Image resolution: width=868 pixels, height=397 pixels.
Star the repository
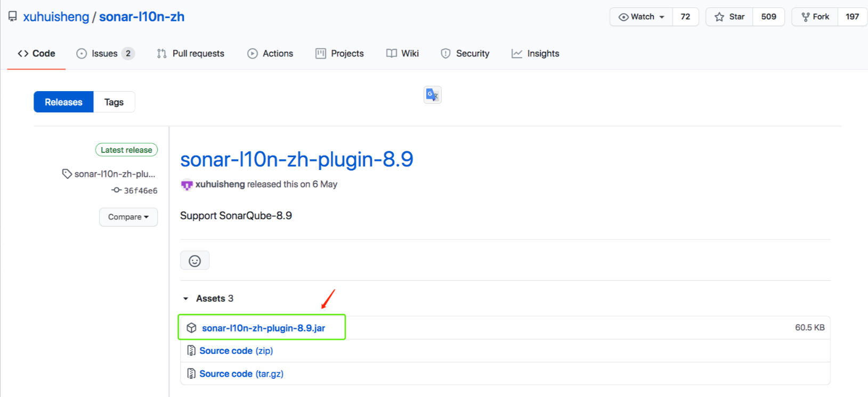click(x=729, y=17)
